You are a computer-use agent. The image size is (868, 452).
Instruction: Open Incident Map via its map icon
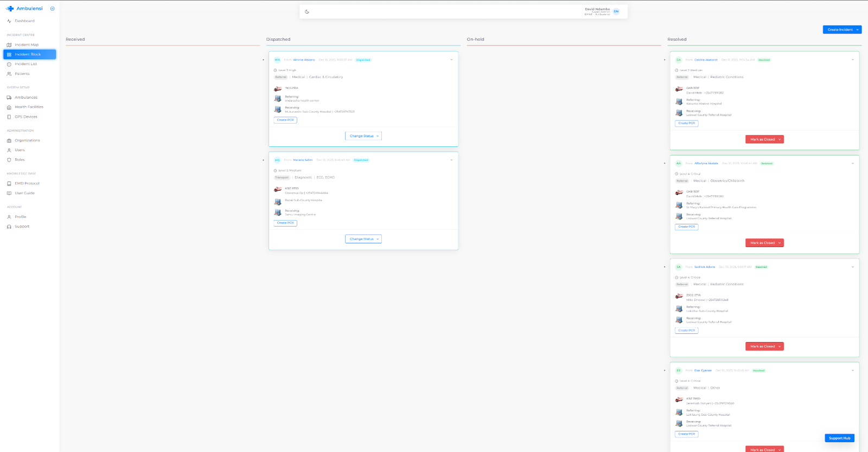(9, 45)
